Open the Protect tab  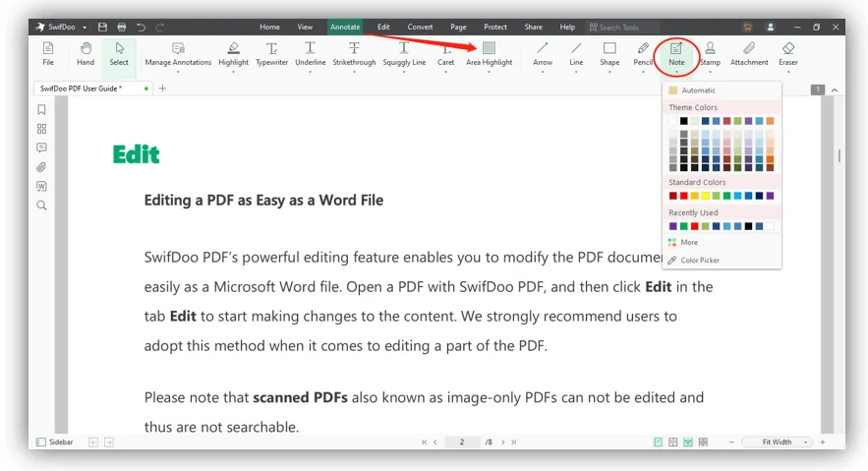[494, 27]
